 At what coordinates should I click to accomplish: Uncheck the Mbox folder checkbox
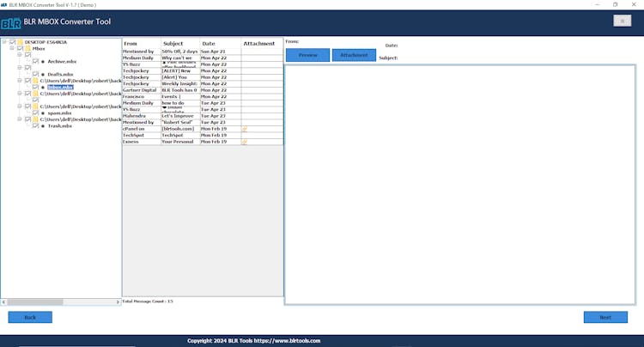pyautogui.click(x=21, y=48)
